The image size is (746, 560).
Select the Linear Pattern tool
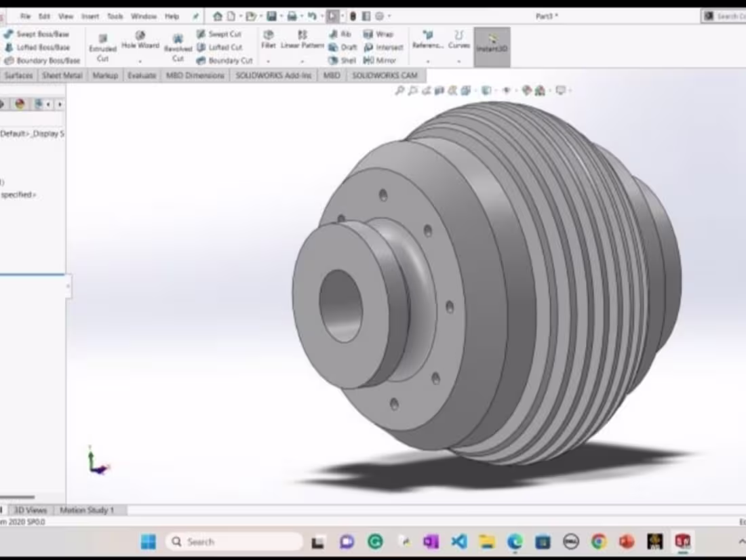[300, 39]
